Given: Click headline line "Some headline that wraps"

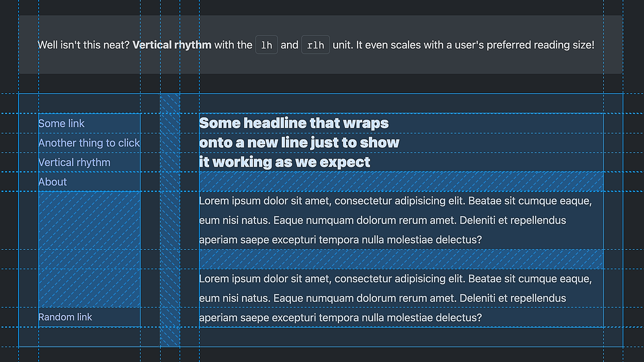Looking at the screenshot, I should pyautogui.click(x=294, y=124).
